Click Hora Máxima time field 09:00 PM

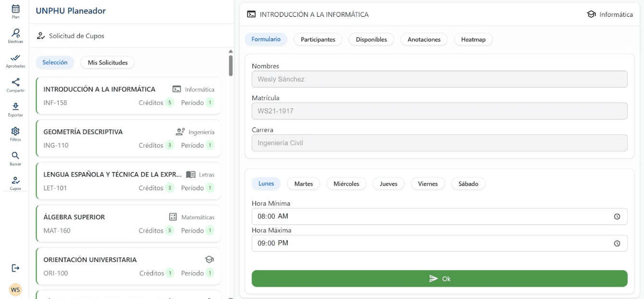[440, 243]
